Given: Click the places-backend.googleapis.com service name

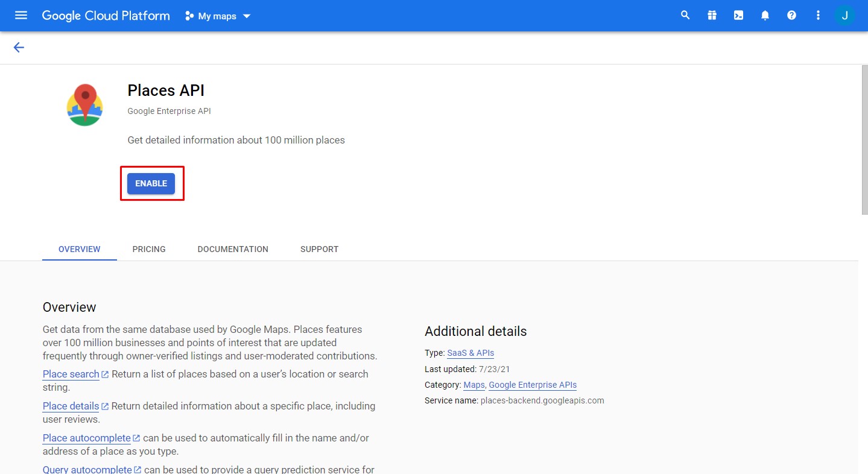Looking at the screenshot, I should pyautogui.click(x=542, y=400).
